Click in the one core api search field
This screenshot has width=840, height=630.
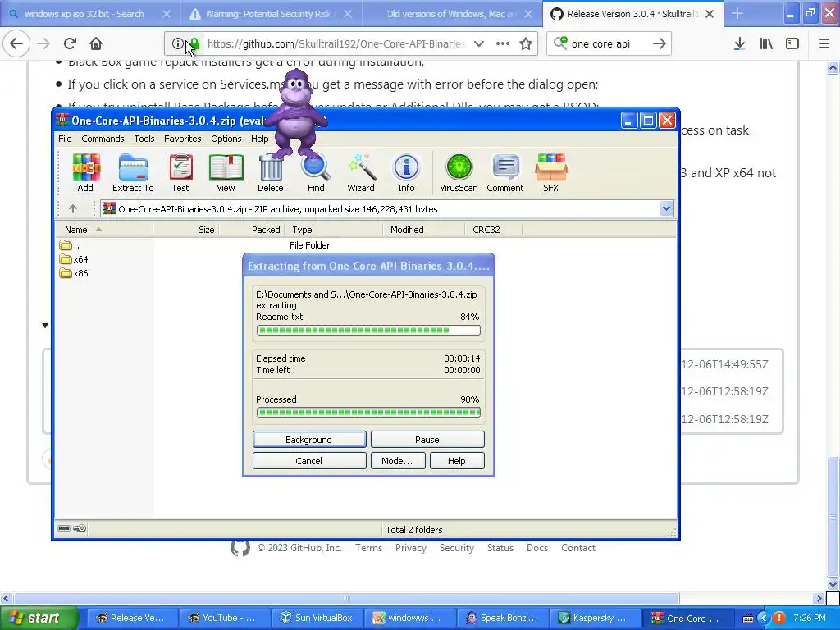608,43
